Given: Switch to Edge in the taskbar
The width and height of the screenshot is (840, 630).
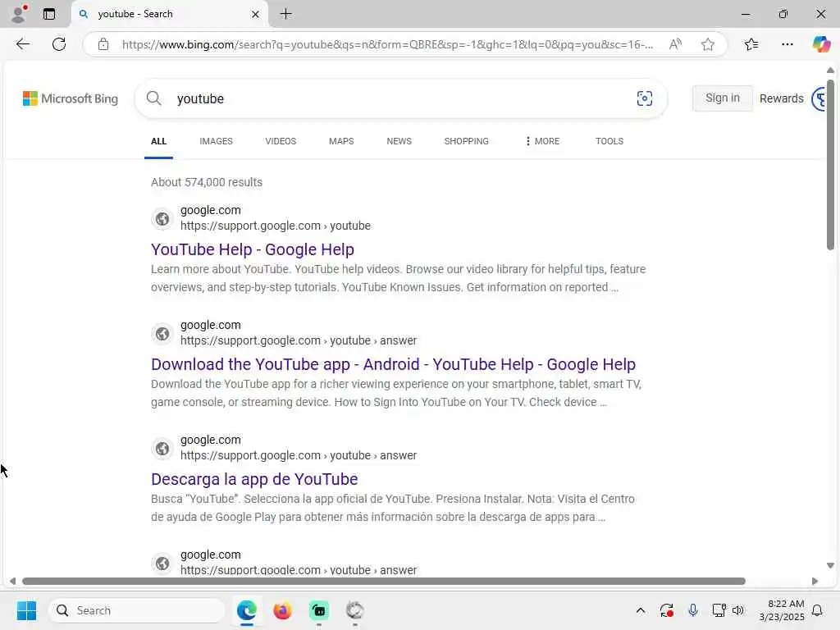Looking at the screenshot, I should coord(246,610).
